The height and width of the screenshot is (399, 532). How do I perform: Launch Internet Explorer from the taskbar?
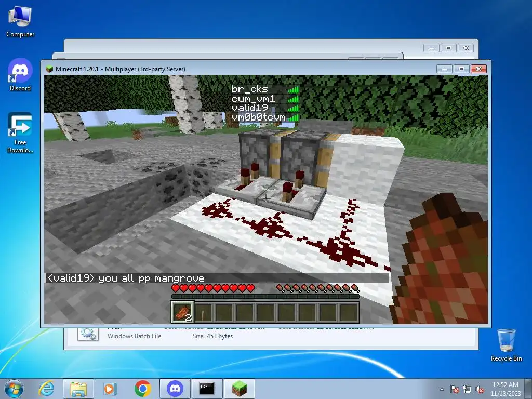click(x=46, y=389)
